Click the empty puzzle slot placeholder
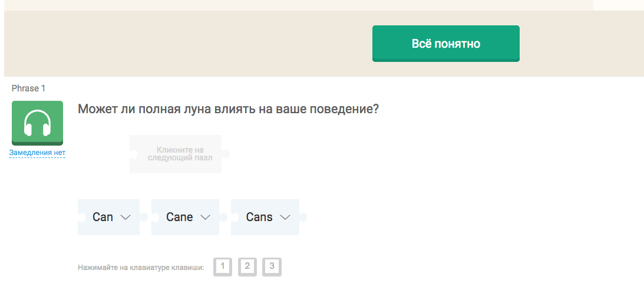The height and width of the screenshot is (293, 644). pos(176,154)
